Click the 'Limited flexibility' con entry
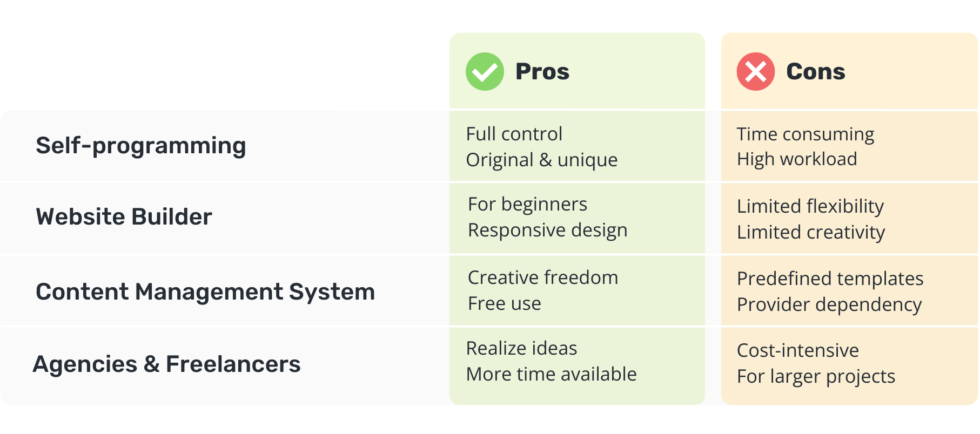 click(x=810, y=206)
